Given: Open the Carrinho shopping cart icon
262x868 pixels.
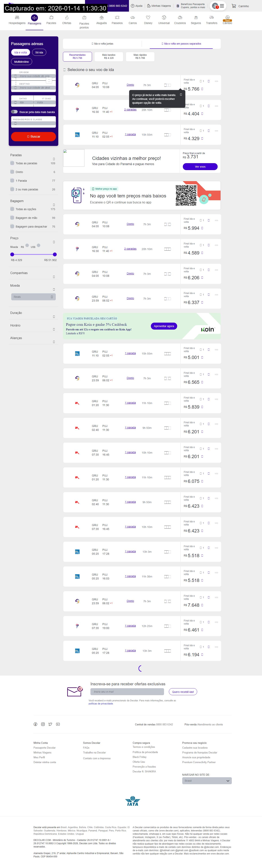Looking at the screenshot, I should (234, 6).
